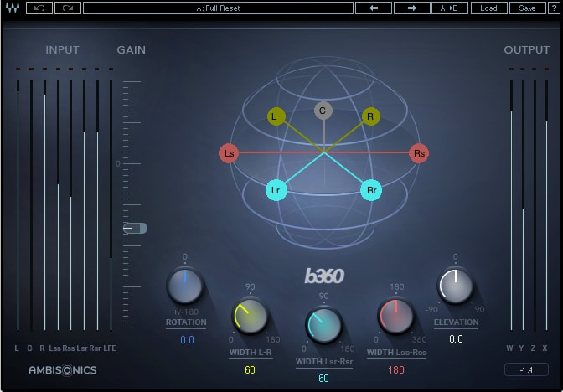Select the red Rs speaker node
This screenshot has width=563, height=392.
click(419, 153)
